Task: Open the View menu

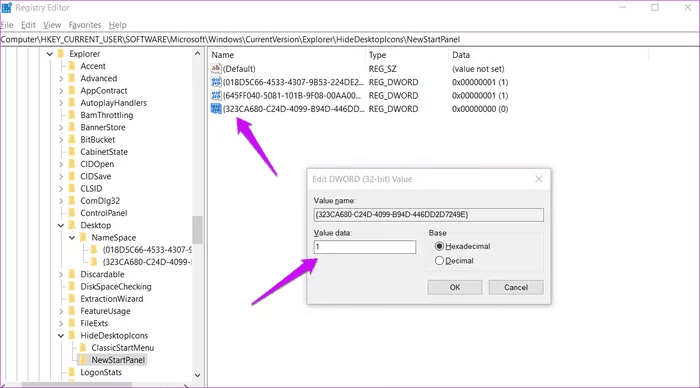Action: click(52, 25)
